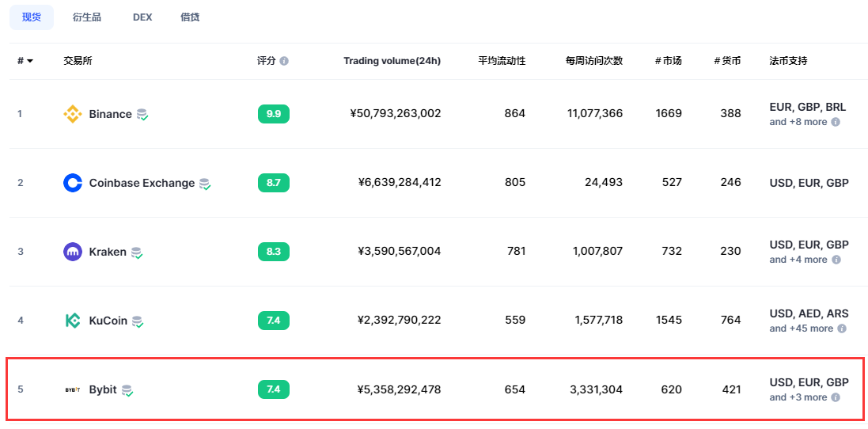Click the Kraken logo icon
868x429 pixels.
[x=73, y=252]
